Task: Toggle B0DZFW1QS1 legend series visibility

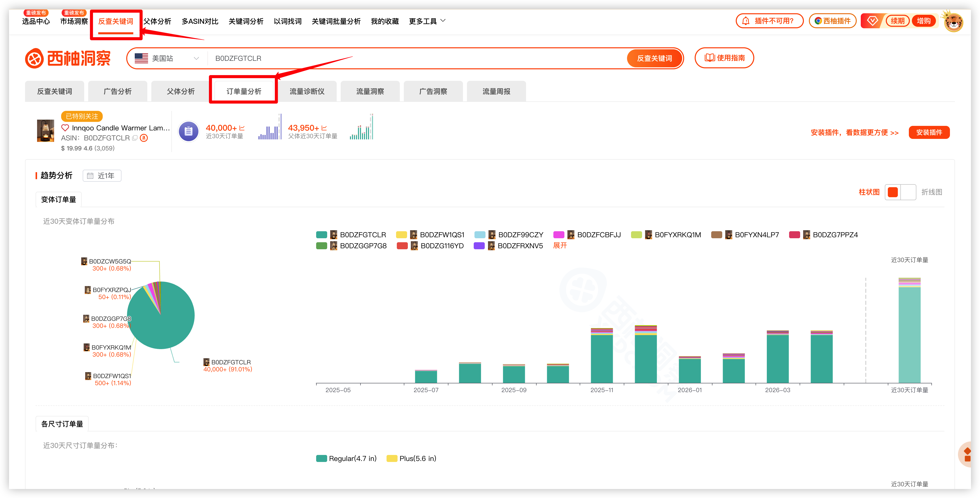Action: click(x=430, y=235)
